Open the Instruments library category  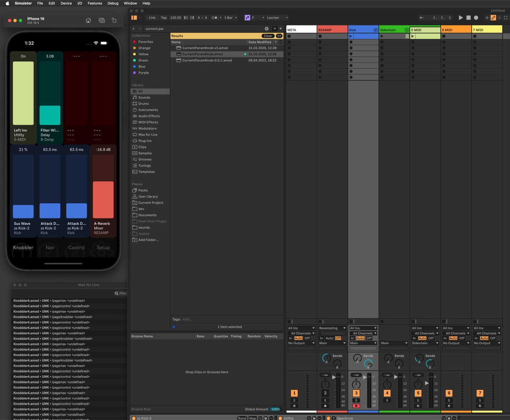[148, 110]
